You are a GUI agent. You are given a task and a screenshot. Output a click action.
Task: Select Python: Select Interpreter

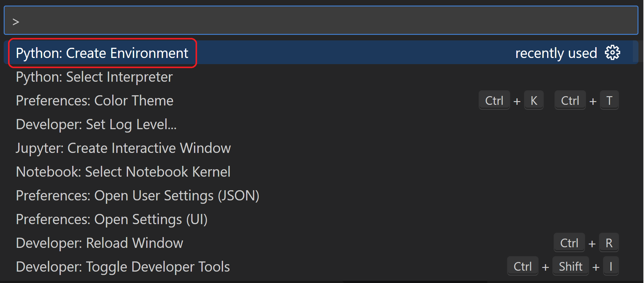[94, 77]
